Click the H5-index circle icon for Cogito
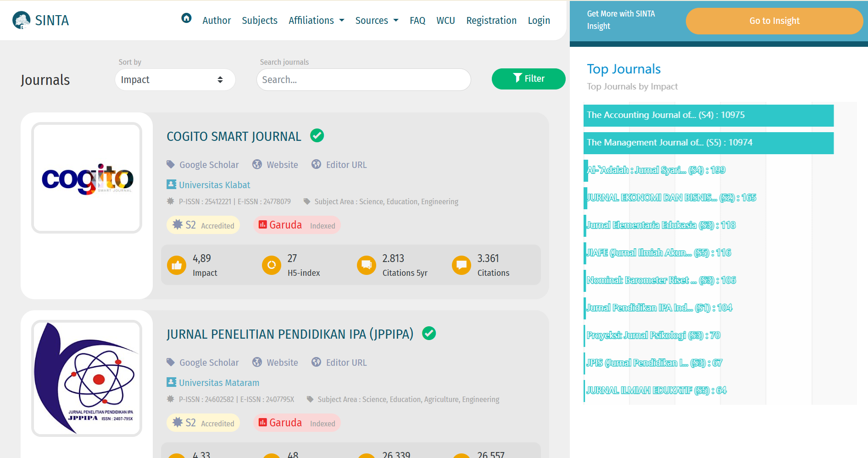The width and height of the screenshot is (868, 458). pyautogui.click(x=272, y=265)
